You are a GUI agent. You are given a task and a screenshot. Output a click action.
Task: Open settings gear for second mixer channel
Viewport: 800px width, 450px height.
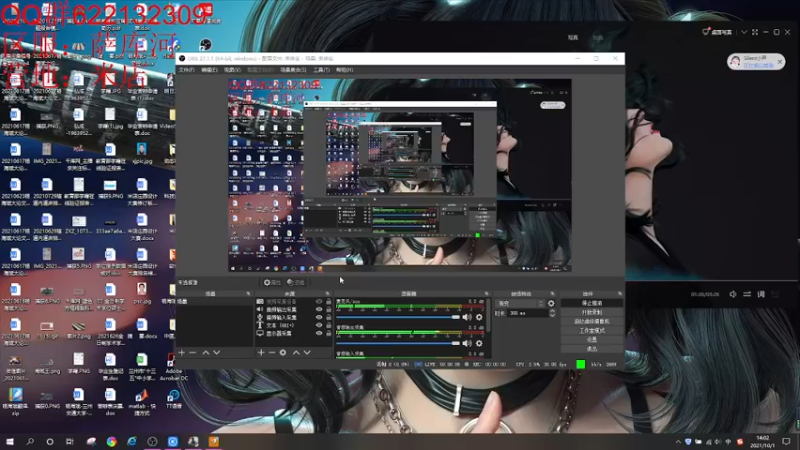coord(479,343)
